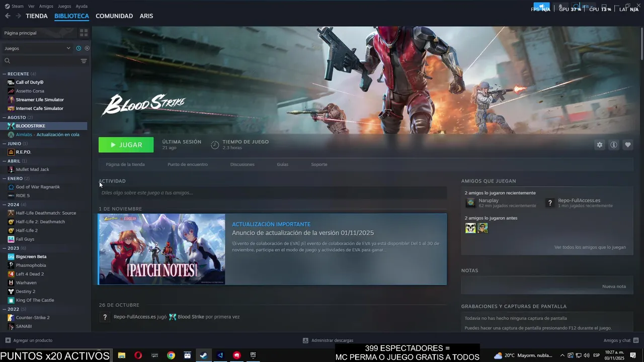Go back with the left navigation arrow
Viewport: 644px width, 362px height.
click(x=8, y=16)
